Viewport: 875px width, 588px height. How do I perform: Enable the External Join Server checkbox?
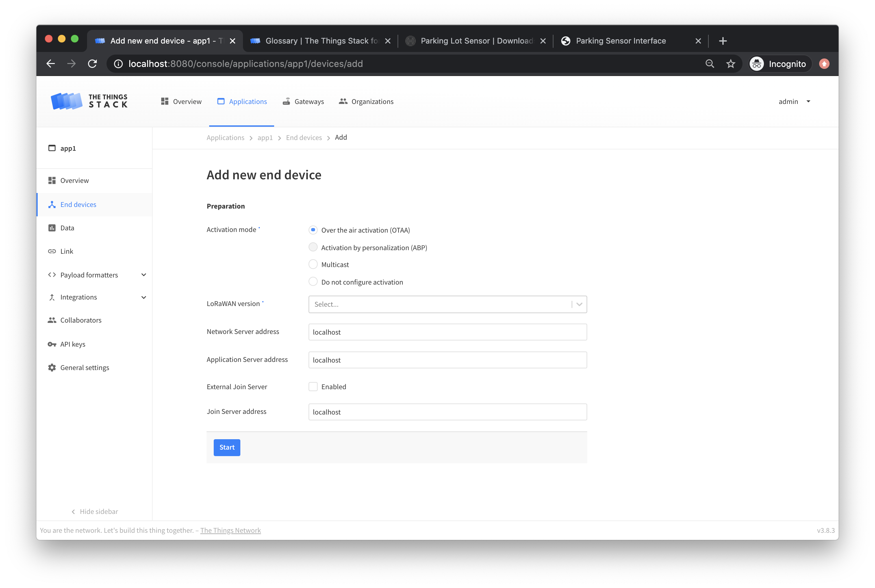pyautogui.click(x=313, y=386)
